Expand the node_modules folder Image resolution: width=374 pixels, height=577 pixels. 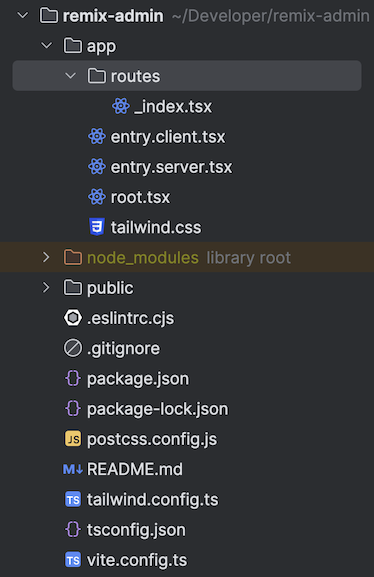point(46,257)
